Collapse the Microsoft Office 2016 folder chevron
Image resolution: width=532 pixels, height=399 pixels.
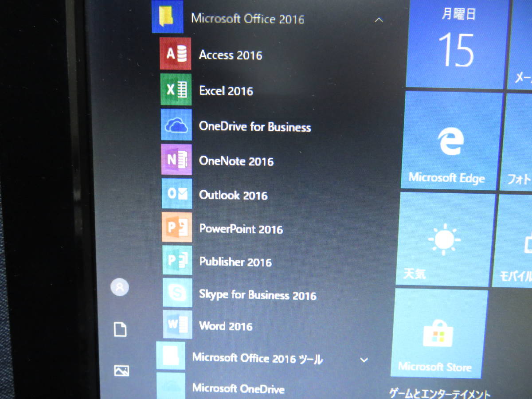pyautogui.click(x=379, y=20)
